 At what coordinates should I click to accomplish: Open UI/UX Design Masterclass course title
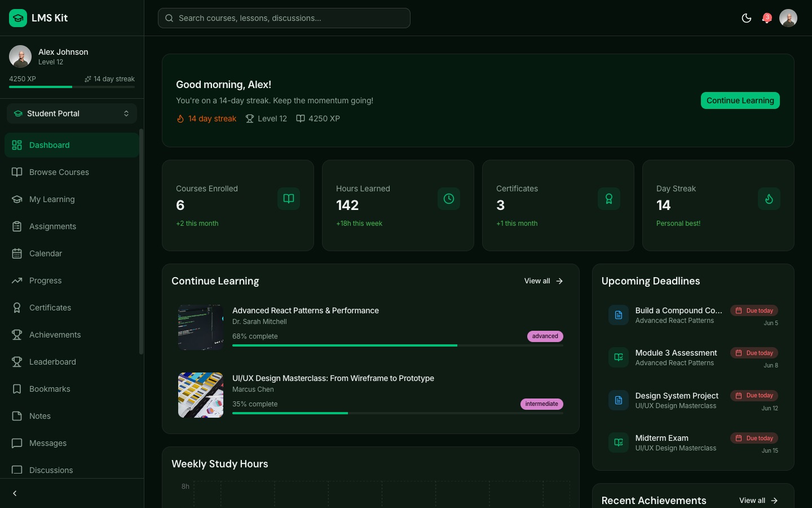tap(333, 378)
